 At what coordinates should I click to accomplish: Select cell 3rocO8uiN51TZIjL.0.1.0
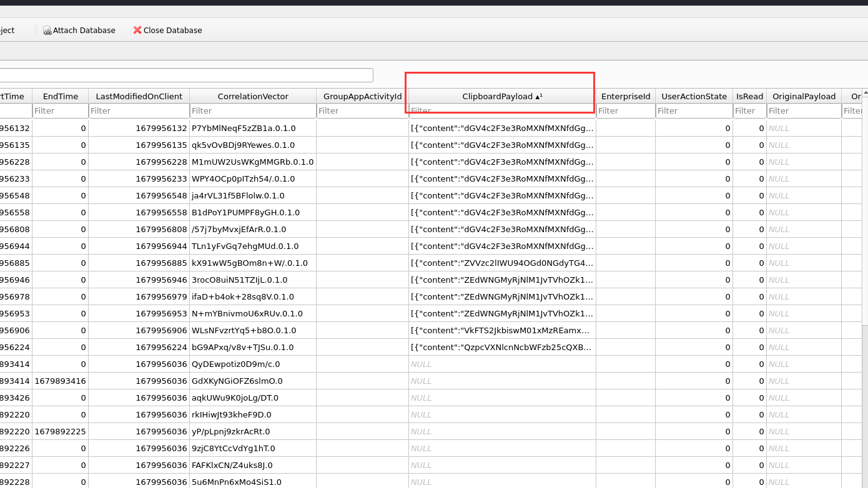point(253,280)
